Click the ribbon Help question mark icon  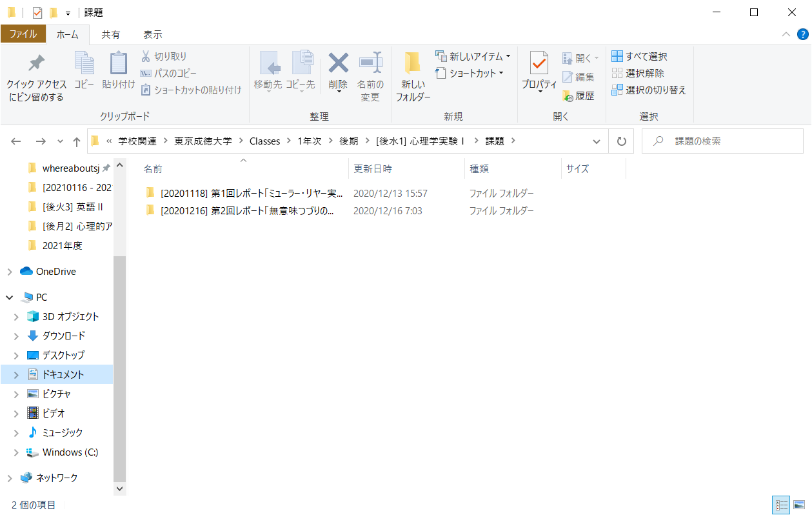[803, 34]
